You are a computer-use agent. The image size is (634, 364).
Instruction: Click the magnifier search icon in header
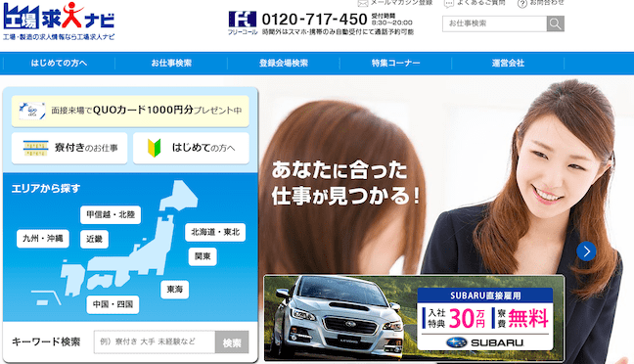pyautogui.click(x=555, y=23)
